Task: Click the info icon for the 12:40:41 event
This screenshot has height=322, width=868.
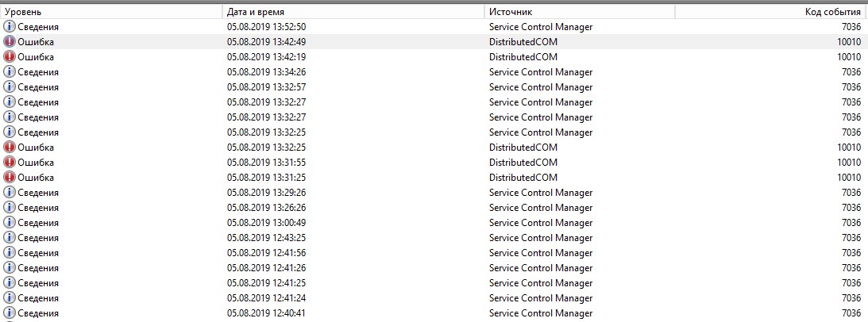Action: tap(10, 313)
